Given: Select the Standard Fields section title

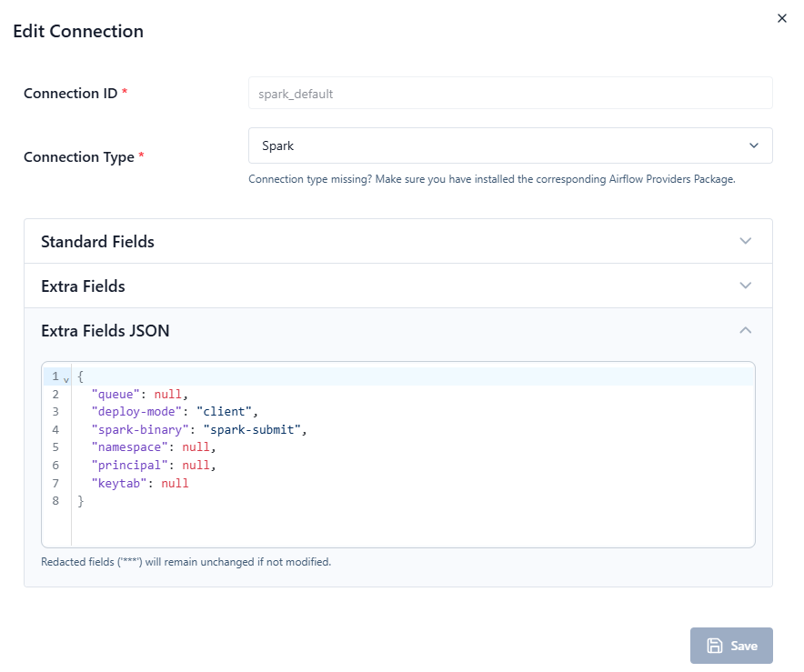Looking at the screenshot, I should coord(97,241).
